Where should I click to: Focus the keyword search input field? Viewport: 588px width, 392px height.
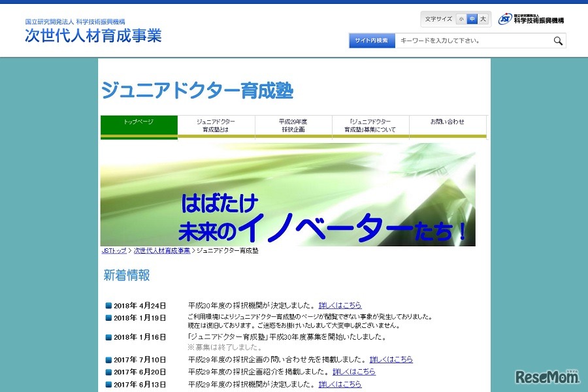pos(473,41)
